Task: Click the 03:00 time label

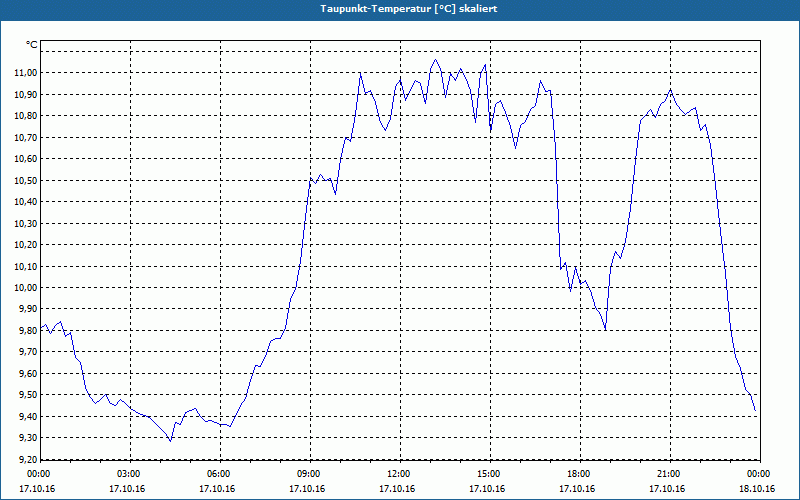Action: (x=127, y=474)
